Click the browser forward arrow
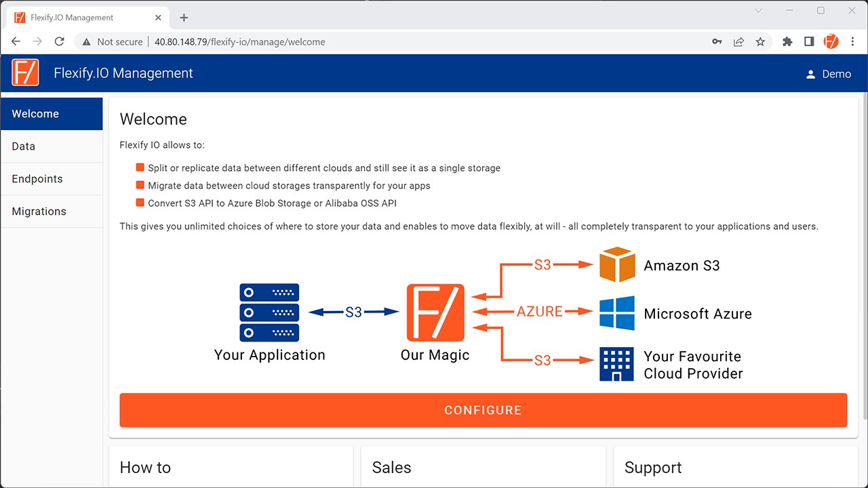The height and width of the screenshot is (488, 868). pyautogui.click(x=37, y=41)
